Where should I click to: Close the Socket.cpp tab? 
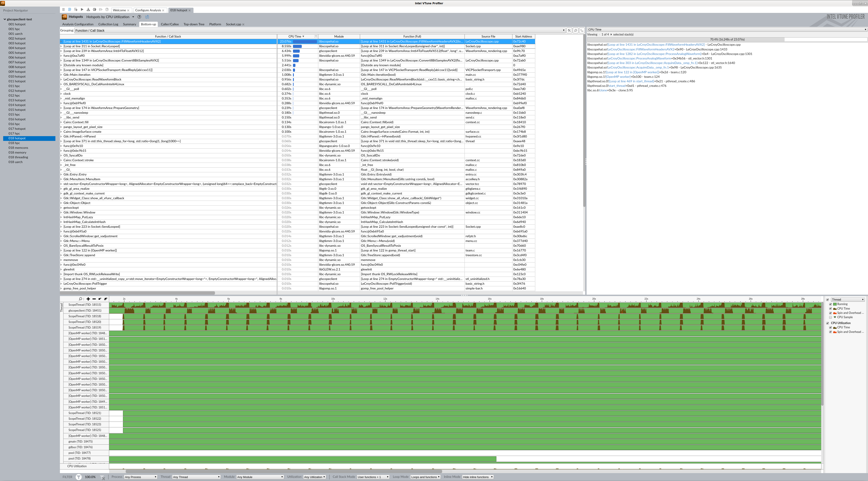243,24
